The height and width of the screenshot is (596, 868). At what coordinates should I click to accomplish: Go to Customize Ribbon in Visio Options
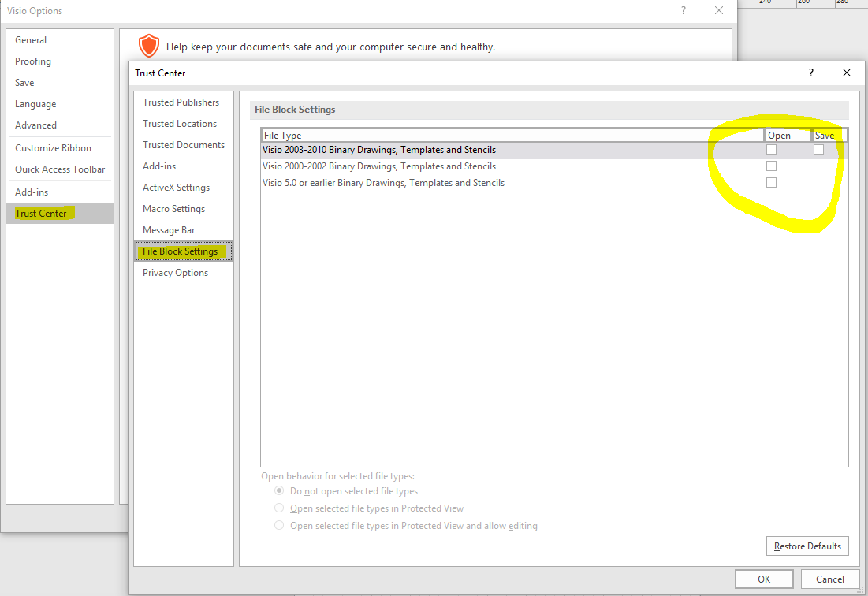(60, 148)
